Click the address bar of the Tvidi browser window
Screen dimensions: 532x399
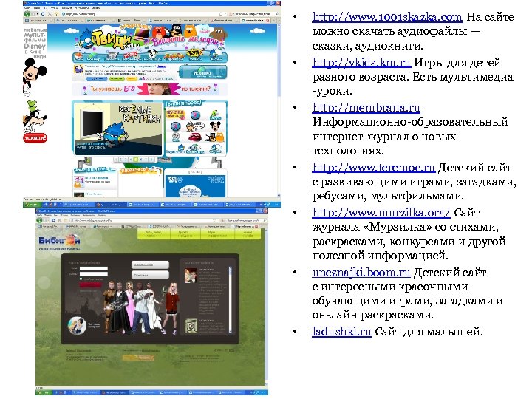[143, 14]
